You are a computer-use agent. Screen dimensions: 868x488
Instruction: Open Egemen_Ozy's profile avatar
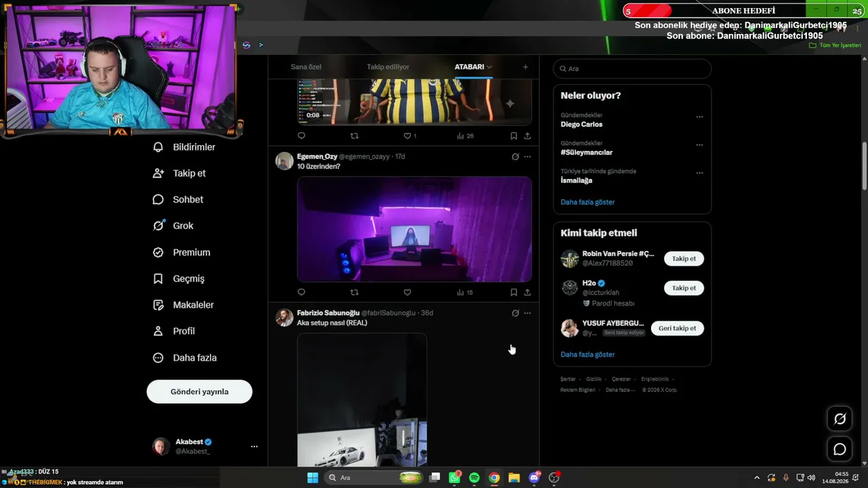[285, 161]
